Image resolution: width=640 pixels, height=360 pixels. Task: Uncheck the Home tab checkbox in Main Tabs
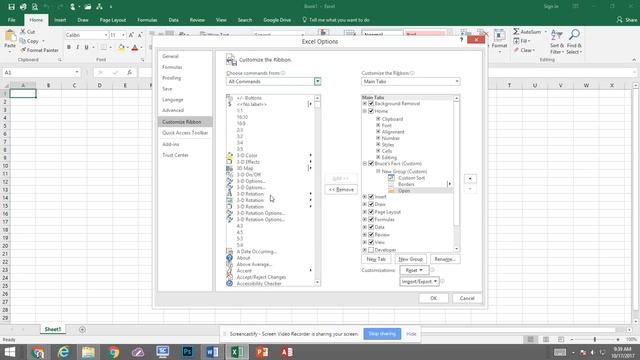coord(371,111)
